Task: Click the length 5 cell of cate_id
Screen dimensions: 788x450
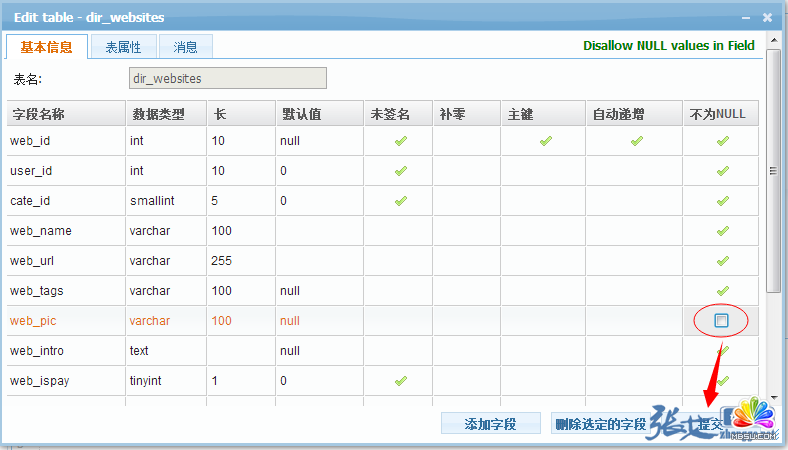Action: click(241, 201)
